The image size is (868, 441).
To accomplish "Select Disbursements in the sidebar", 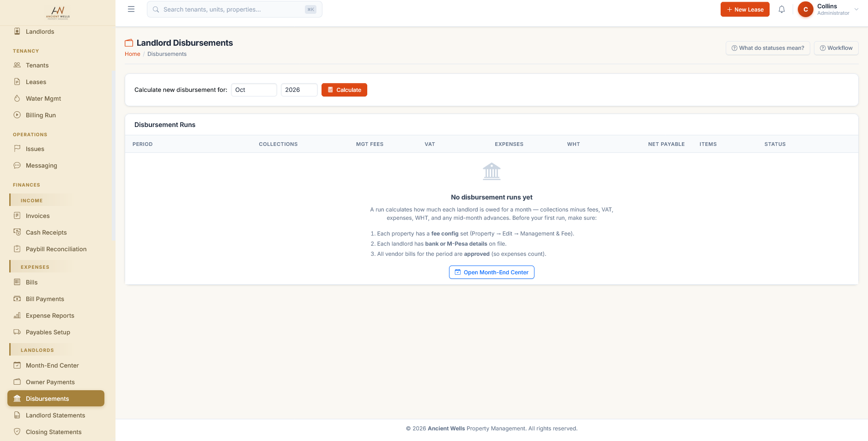I will tap(56, 399).
